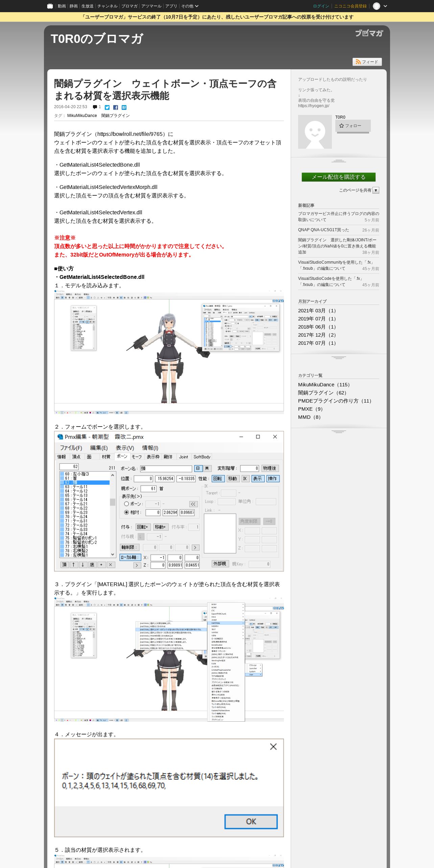Click the bone list scroll-down arrow
Image resolution: width=434 pixels, height=868 pixels.
click(113, 554)
